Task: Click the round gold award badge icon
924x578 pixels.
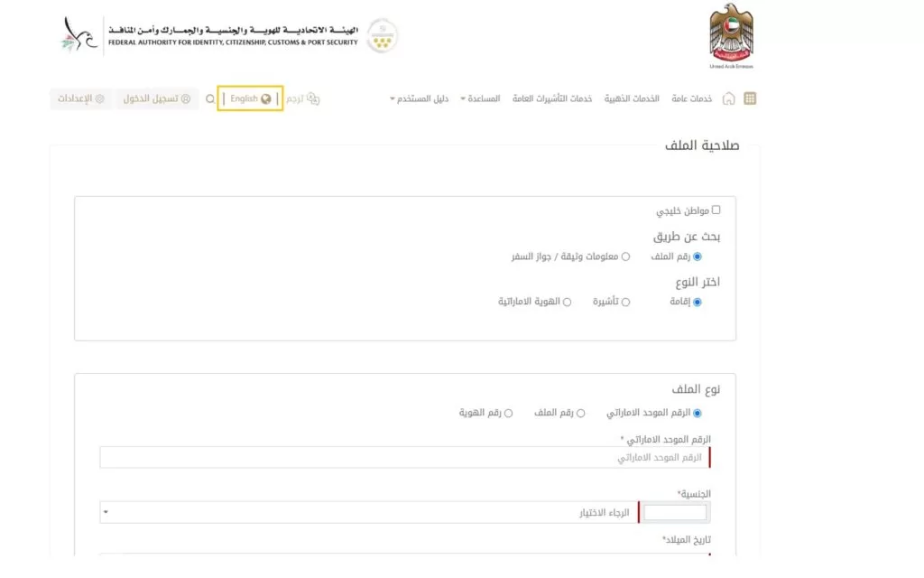Action: [382, 35]
